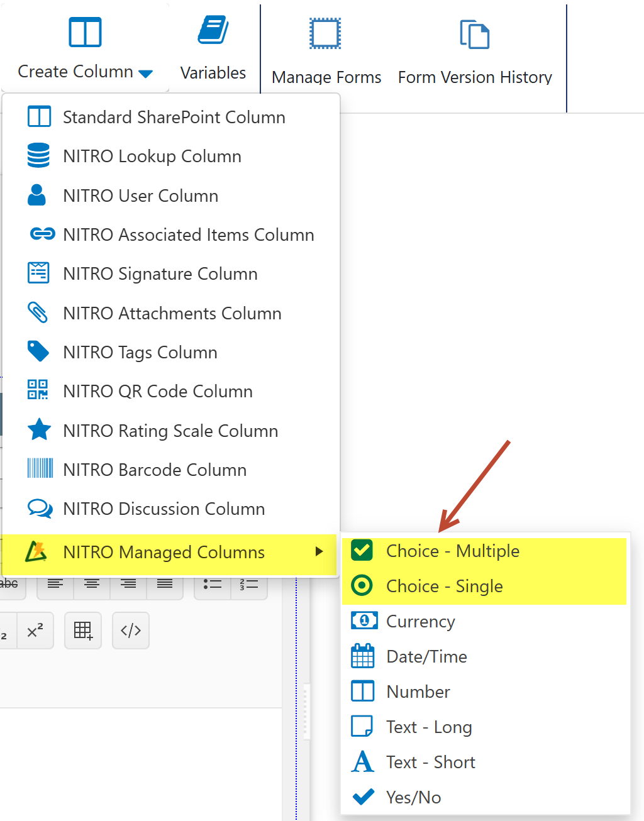Click NITRO Managed Columns label

[164, 552]
